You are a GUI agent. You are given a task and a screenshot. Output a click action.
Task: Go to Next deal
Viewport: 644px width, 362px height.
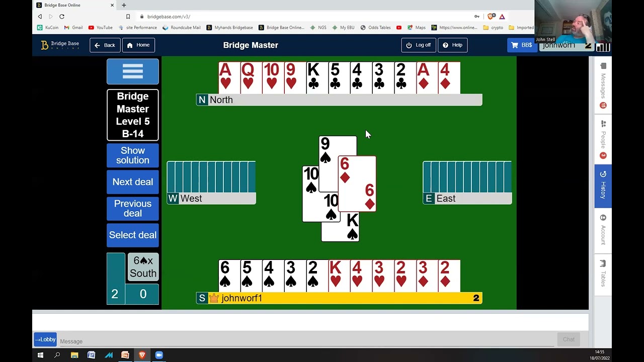tap(133, 182)
